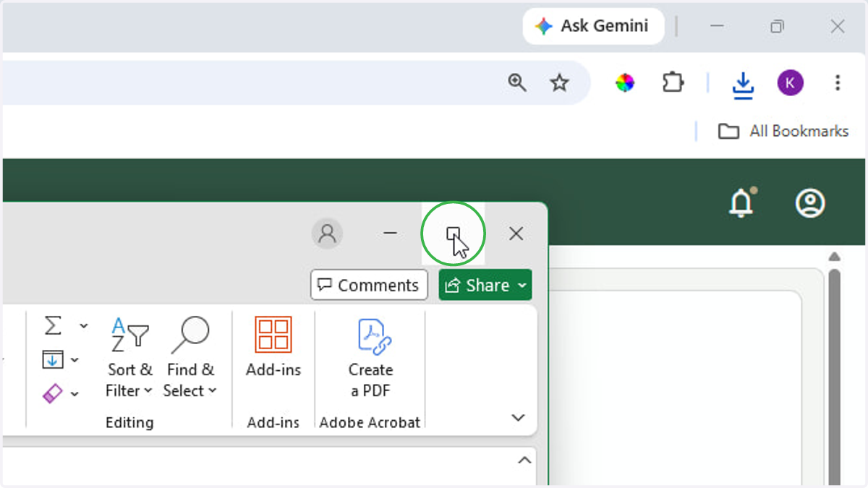The image size is (868, 488).
Task: Expand the Fill dropdown arrow
Action: click(x=75, y=360)
